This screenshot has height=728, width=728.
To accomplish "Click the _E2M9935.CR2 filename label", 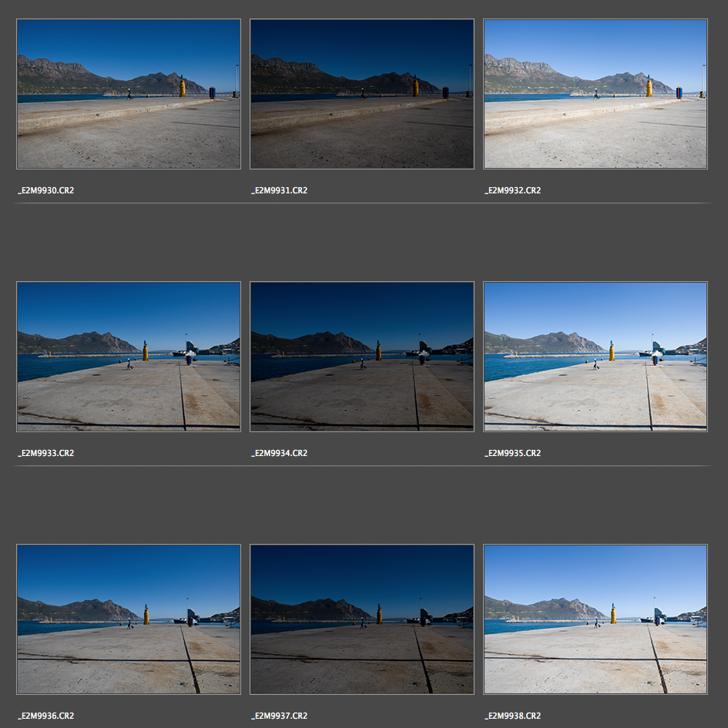I will click(x=513, y=453).
